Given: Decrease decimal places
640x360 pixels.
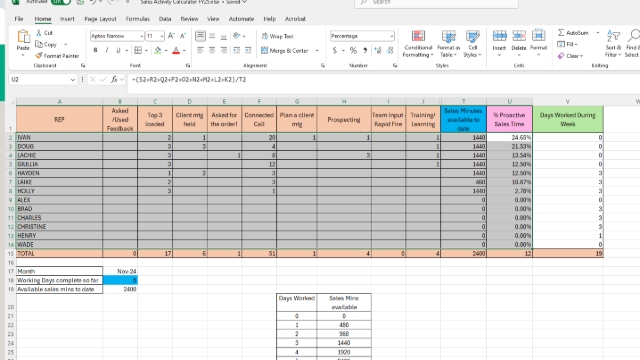Looking at the screenshot, I should point(390,50).
